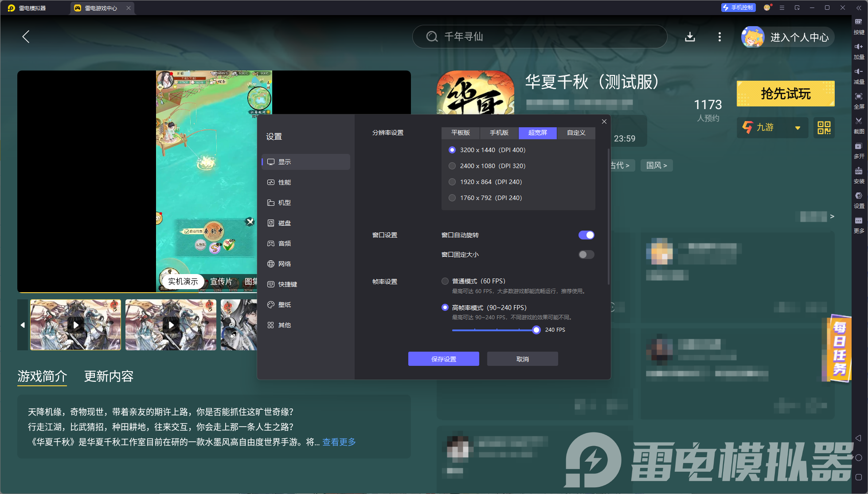Viewport: 868px width, 494px height.
Task: Click the 千年寻仙 search box
Action: pos(540,37)
